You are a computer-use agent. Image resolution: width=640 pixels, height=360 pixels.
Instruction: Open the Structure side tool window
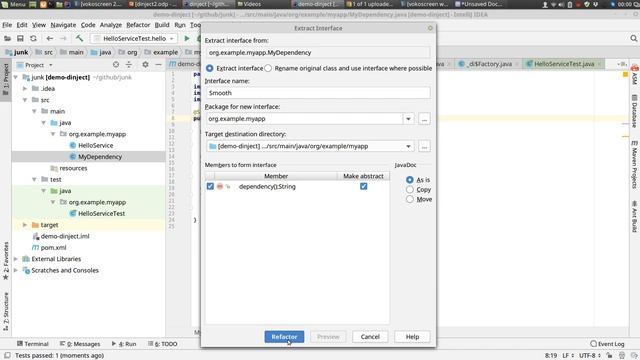tap(6, 311)
